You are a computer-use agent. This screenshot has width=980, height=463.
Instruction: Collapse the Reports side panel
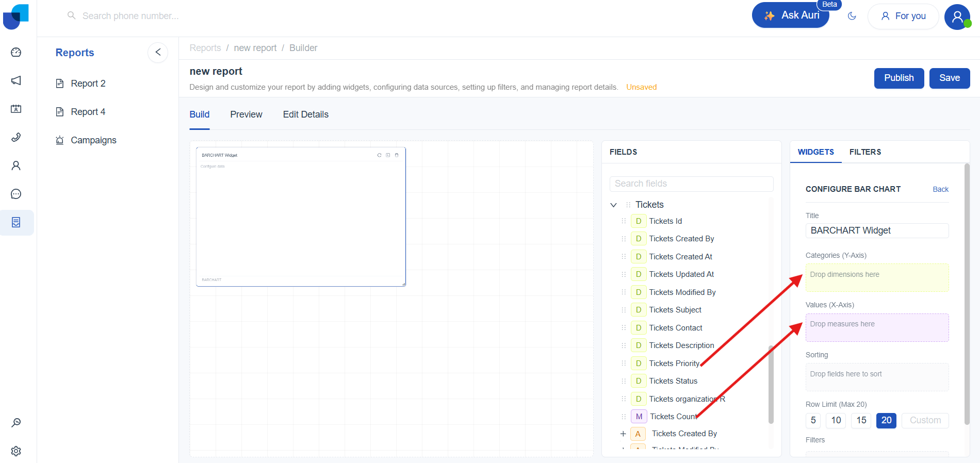pyautogui.click(x=158, y=52)
